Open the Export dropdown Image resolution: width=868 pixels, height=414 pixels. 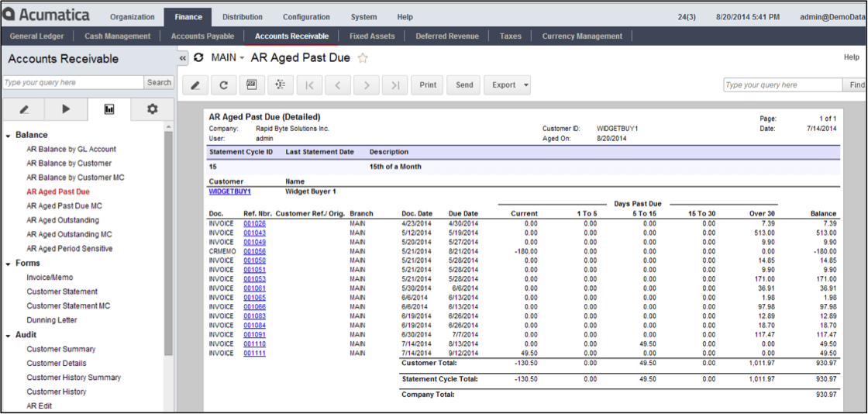507,85
